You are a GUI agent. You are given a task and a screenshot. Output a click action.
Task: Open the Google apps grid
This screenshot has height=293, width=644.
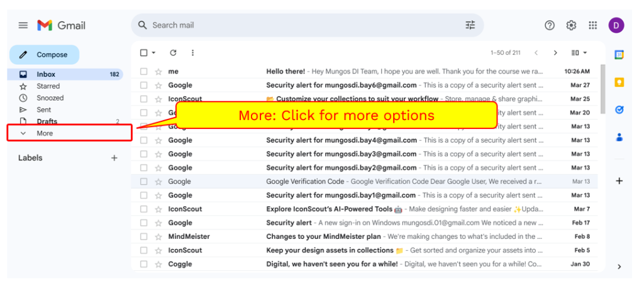pyautogui.click(x=592, y=25)
